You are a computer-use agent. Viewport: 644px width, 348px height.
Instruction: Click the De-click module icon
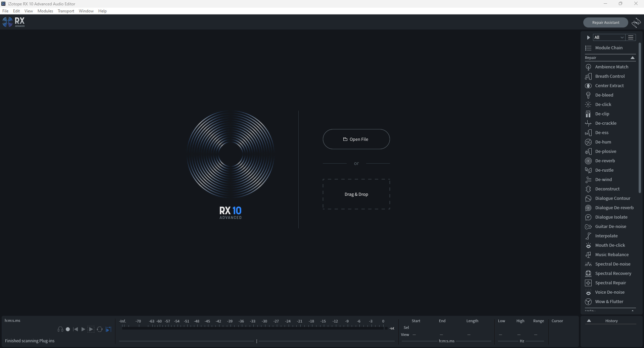pyautogui.click(x=588, y=105)
